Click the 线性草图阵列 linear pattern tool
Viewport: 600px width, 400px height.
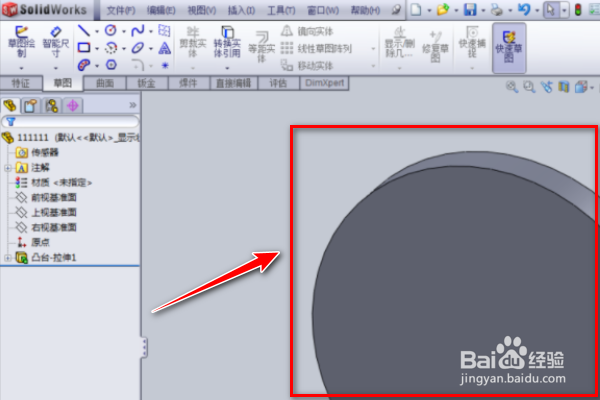(316, 49)
